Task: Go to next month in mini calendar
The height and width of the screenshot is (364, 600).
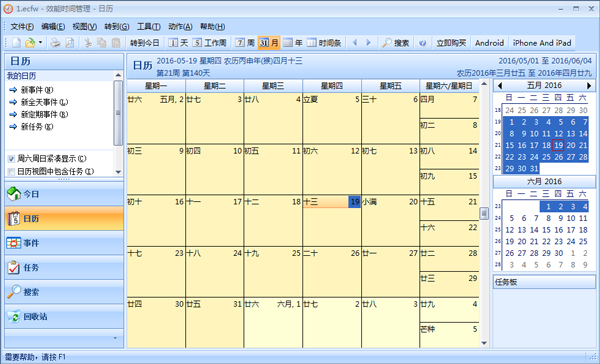Action: (589, 86)
